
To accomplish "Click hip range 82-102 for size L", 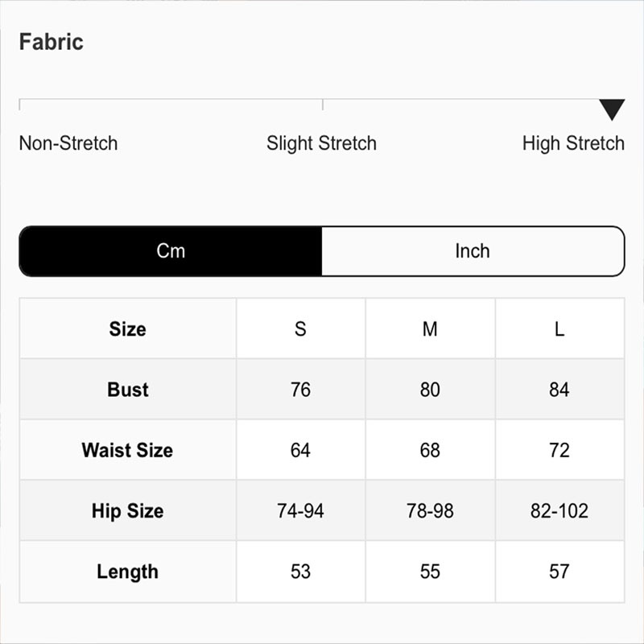I will [x=559, y=511].
